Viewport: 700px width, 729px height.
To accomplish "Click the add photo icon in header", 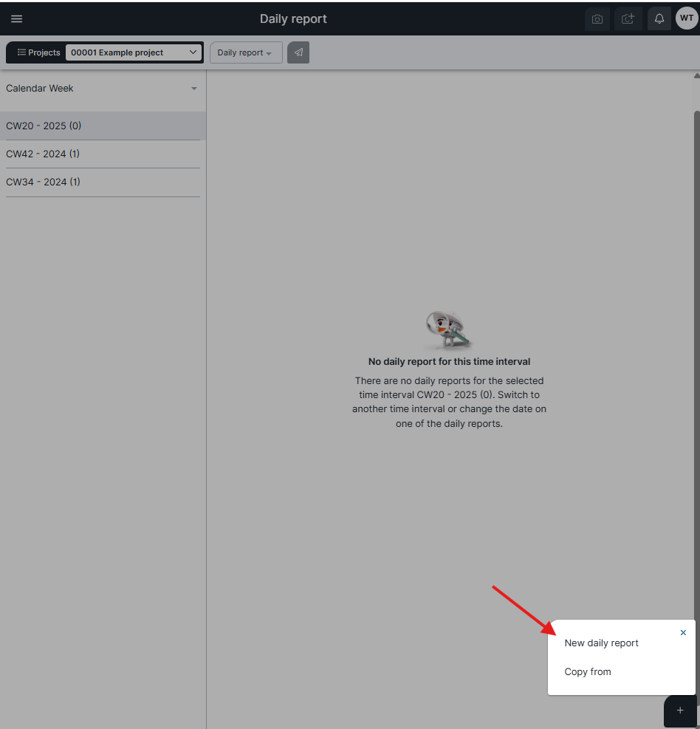I will click(628, 19).
